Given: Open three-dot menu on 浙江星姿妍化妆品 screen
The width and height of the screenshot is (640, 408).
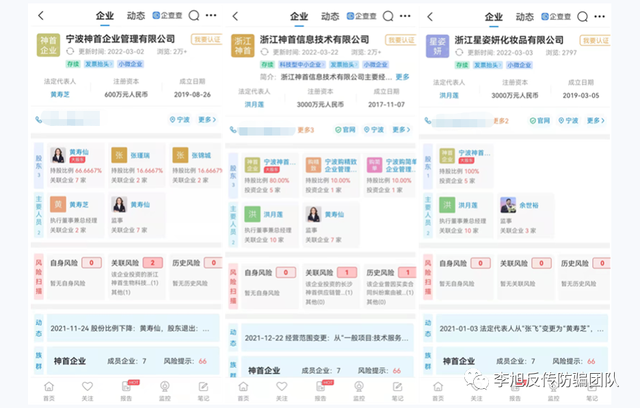Looking at the screenshot, I should click(600, 16).
